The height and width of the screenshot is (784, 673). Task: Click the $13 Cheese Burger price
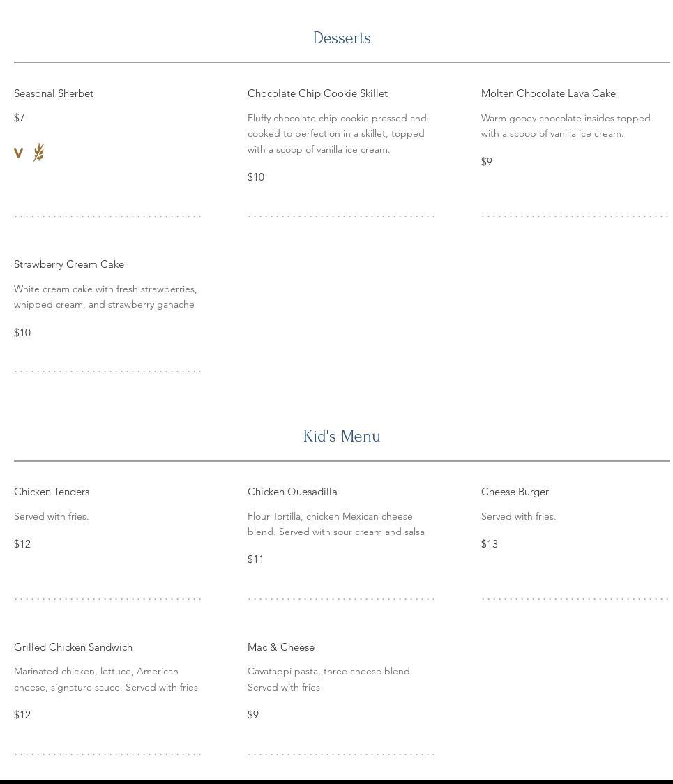click(490, 544)
